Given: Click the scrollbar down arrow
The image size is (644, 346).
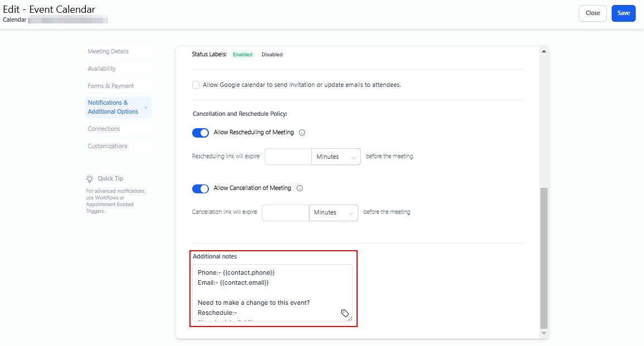Looking at the screenshot, I should [x=544, y=333].
